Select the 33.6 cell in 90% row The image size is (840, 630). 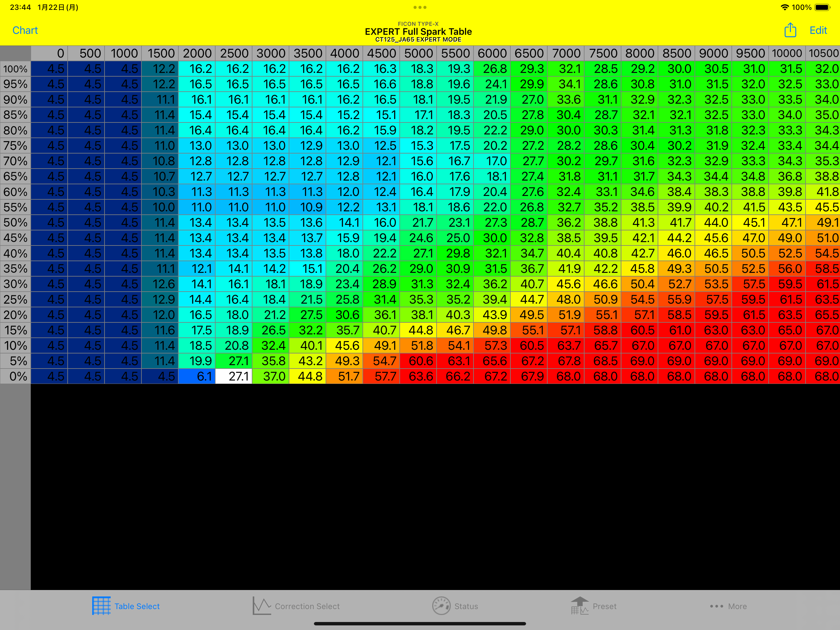(566, 100)
